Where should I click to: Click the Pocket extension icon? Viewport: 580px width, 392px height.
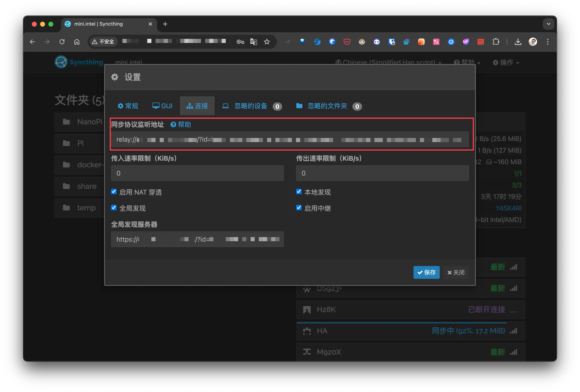(347, 42)
